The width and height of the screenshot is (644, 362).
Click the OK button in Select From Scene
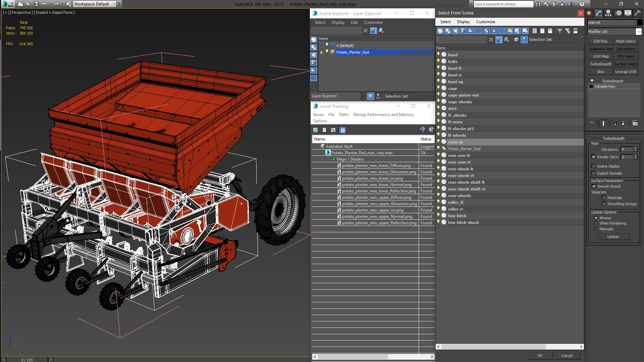point(540,356)
